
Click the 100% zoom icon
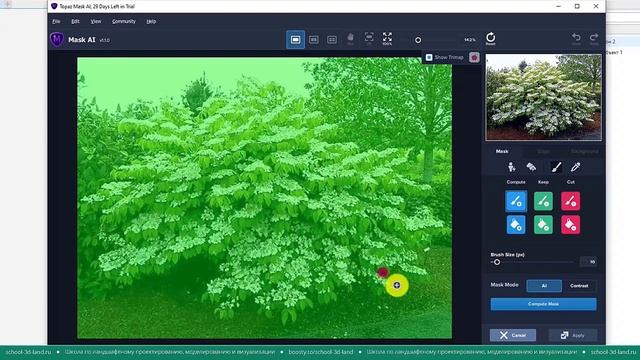point(387,39)
